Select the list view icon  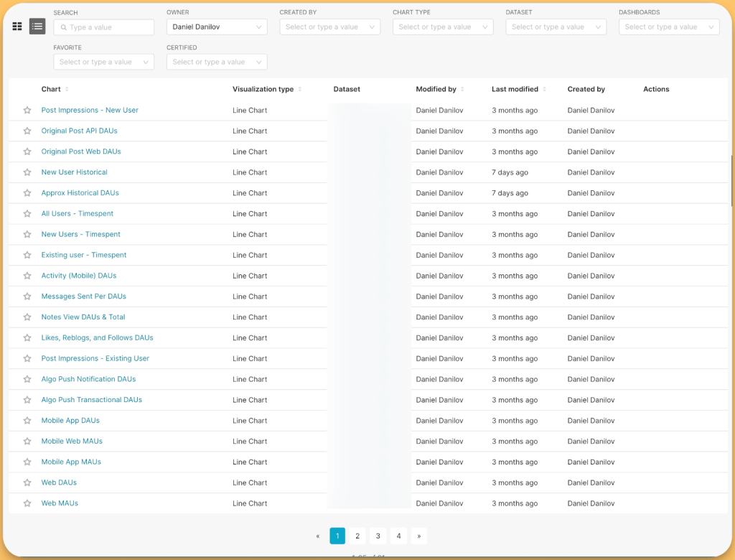click(x=37, y=27)
